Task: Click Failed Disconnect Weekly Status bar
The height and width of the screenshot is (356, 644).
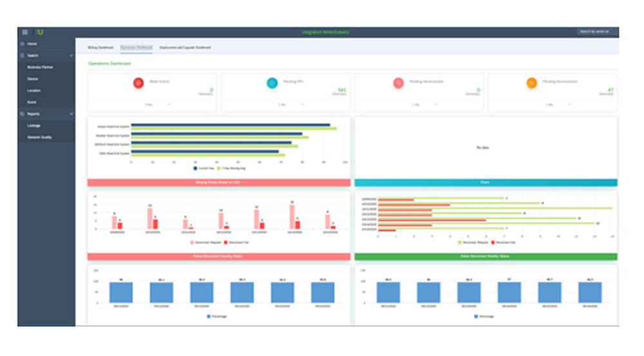Action: click(x=219, y=257)
